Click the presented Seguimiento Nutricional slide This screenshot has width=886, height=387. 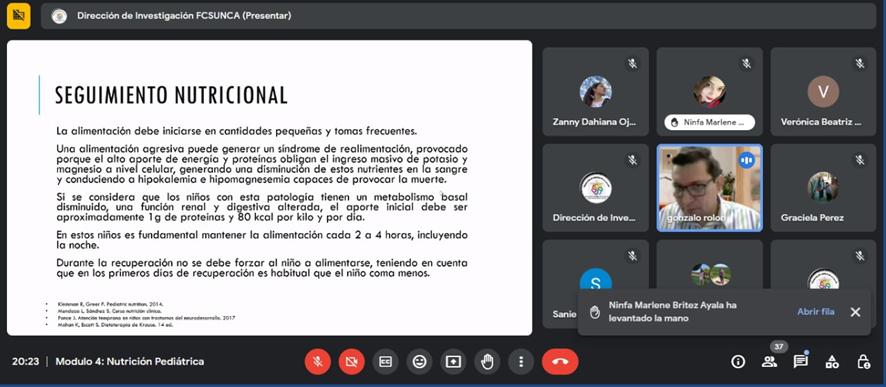tap(270, 188)
